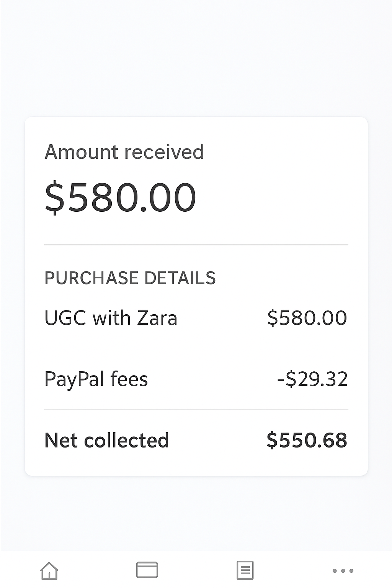The width and height of the screenshot is (392, 588).
Task: Click the "Net collected" label
Action: click(x=106, y=440)
